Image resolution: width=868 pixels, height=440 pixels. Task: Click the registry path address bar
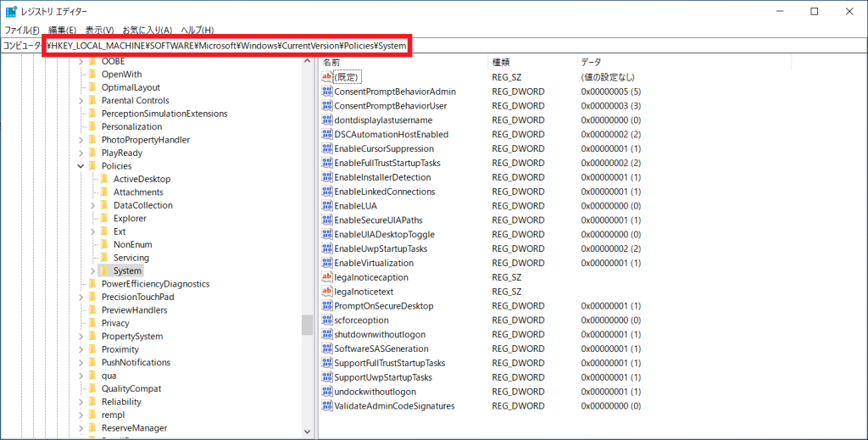click(x=434, y=46)
